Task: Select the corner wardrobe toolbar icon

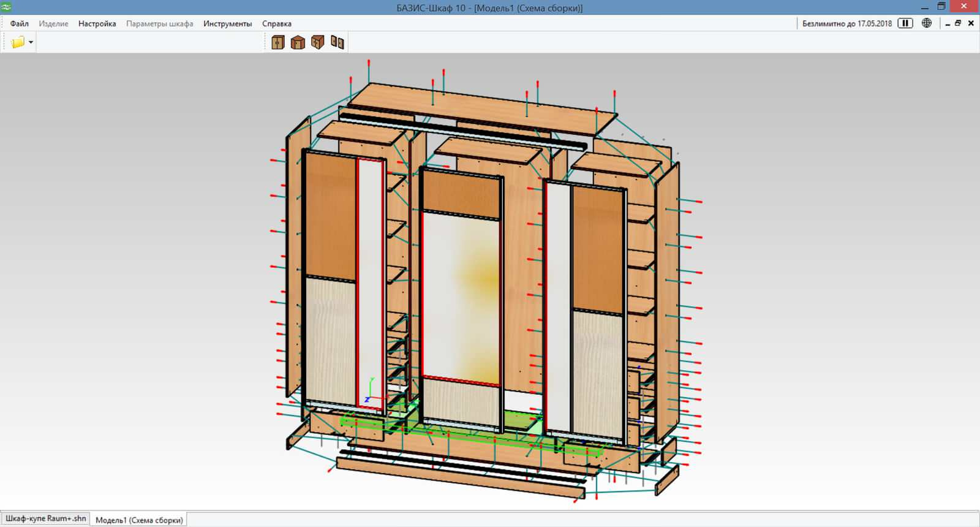Action: [298, 42]
